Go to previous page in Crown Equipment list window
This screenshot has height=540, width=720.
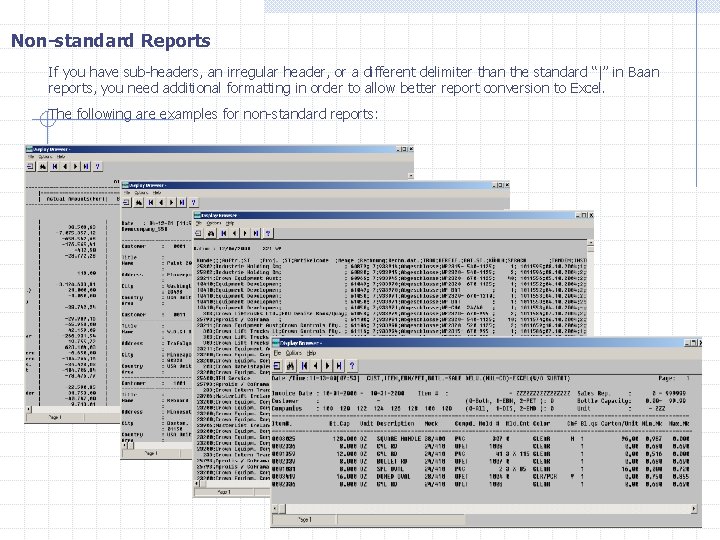pos(234,233)
